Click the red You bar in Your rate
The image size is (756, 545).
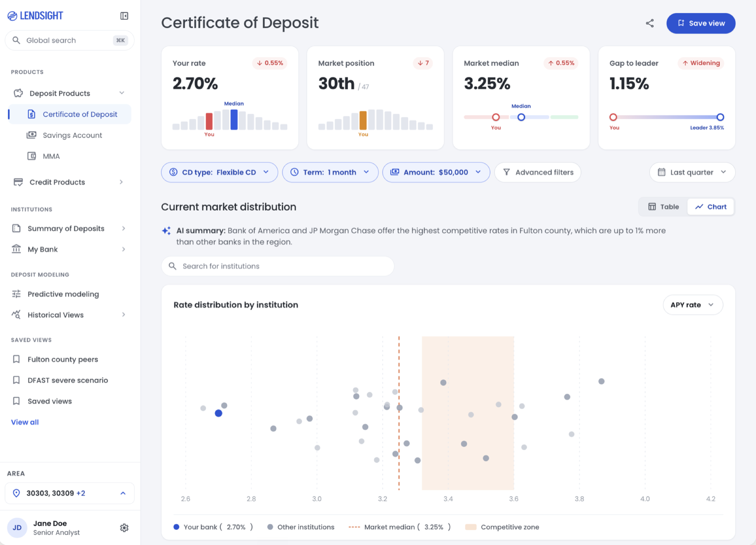(x=209, y=121)
